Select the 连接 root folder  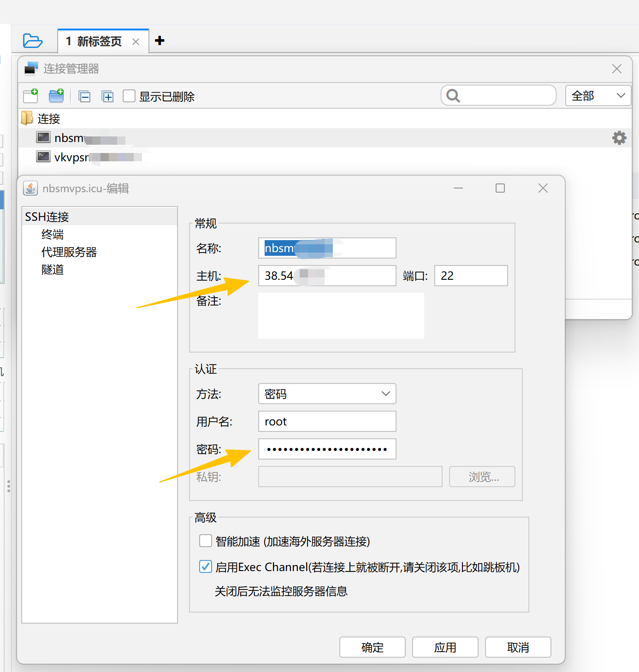click(x=48, y=119)
